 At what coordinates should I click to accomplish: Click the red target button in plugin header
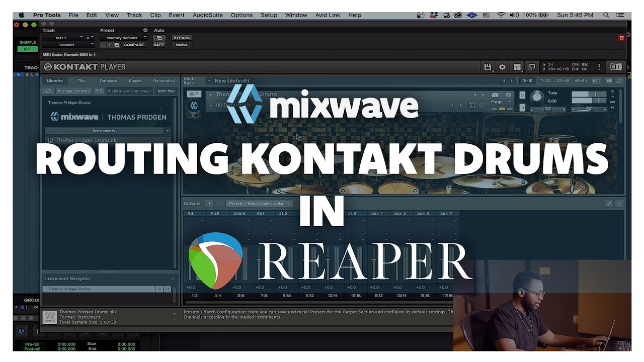(x=621, y=38)
